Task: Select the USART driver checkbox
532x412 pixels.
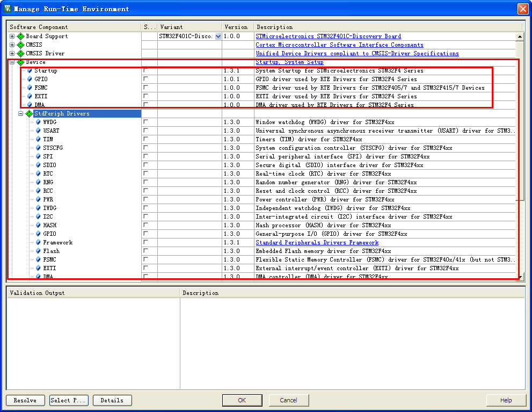Action: 146,131
